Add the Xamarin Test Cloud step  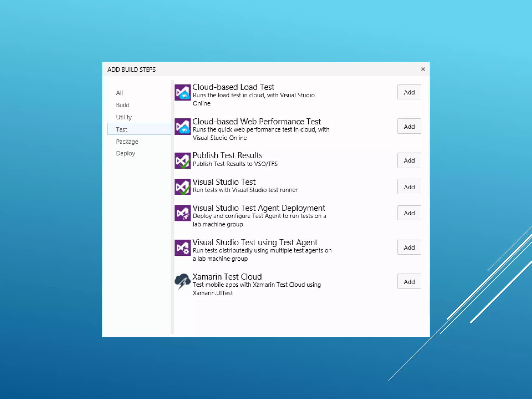click(409, 282)
